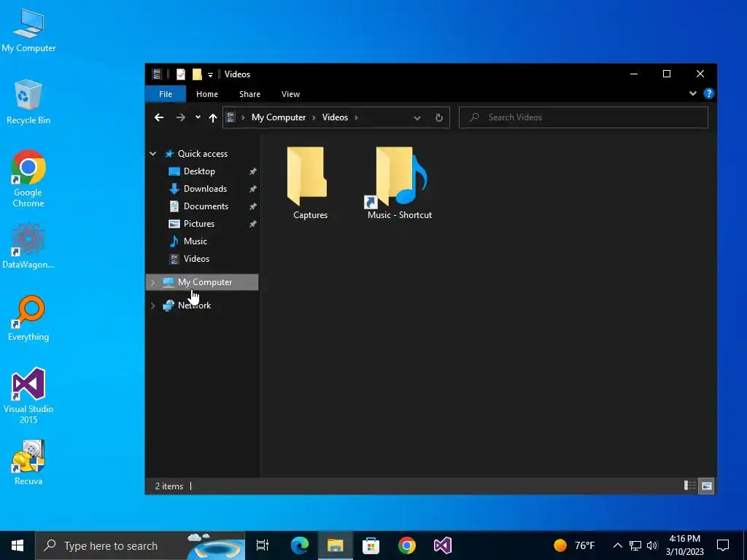Open the volume control in the tray

coord(652,545)
